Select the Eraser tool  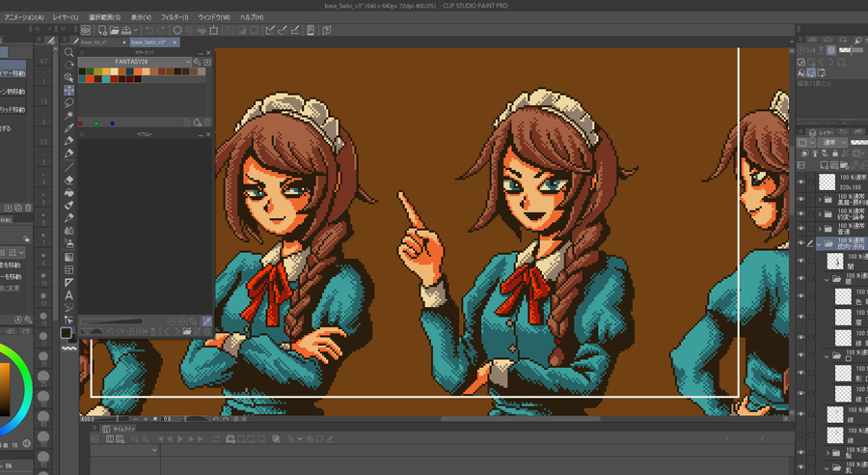point(68,180)
